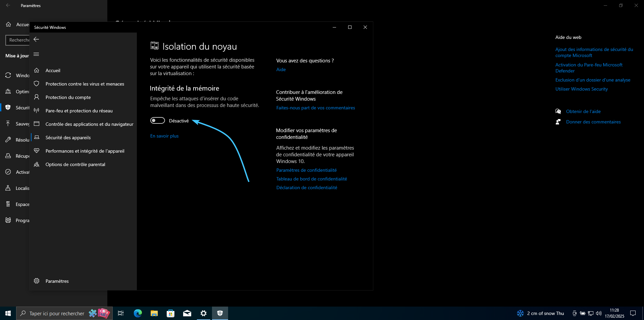Image resolution: width=644 pixels, height=320 pixels.
Task: Click the Accueil home icon in Paramètres window
Action: coord(8,24)
